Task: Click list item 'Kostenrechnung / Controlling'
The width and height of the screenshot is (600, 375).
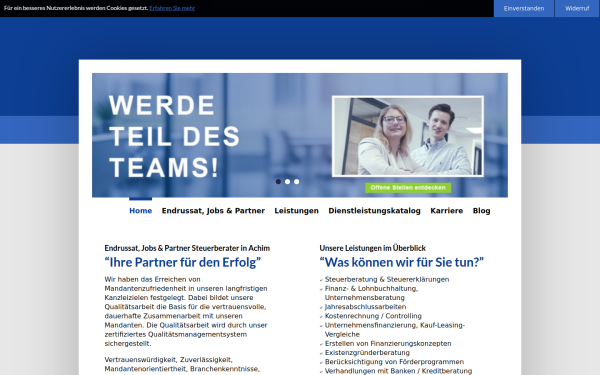Action: pyautogui.click(x=373, y=316)
